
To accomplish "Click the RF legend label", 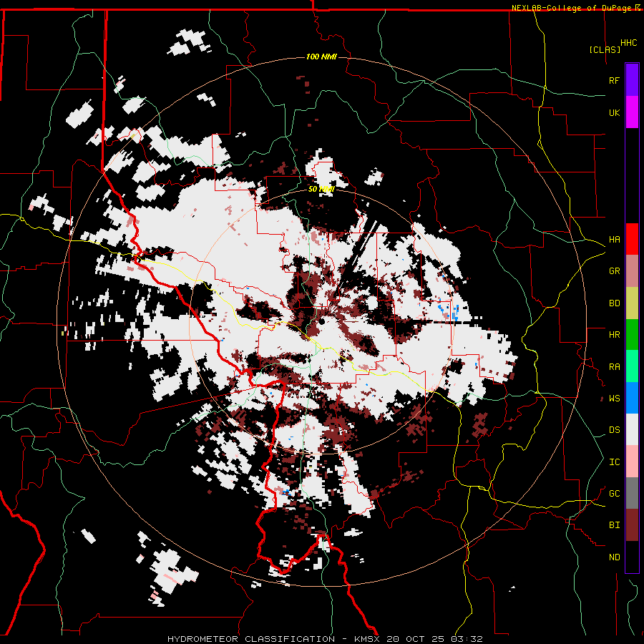I will tap(614, 80).
